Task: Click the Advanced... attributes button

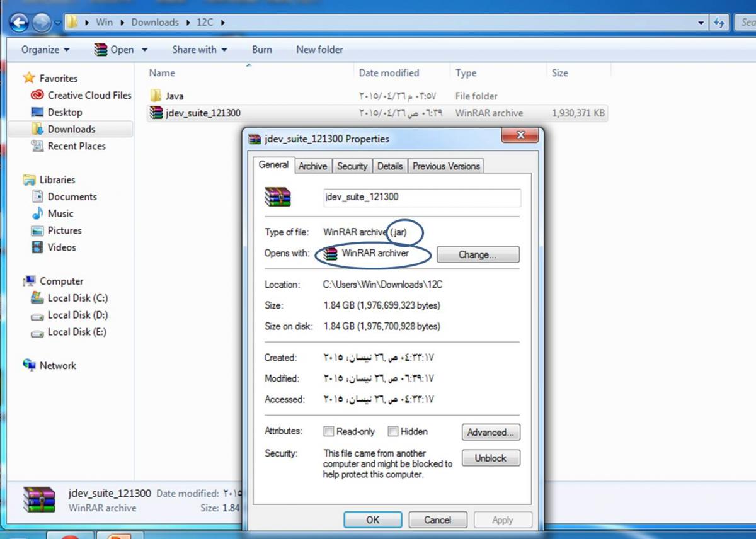Action: [490, 433]
